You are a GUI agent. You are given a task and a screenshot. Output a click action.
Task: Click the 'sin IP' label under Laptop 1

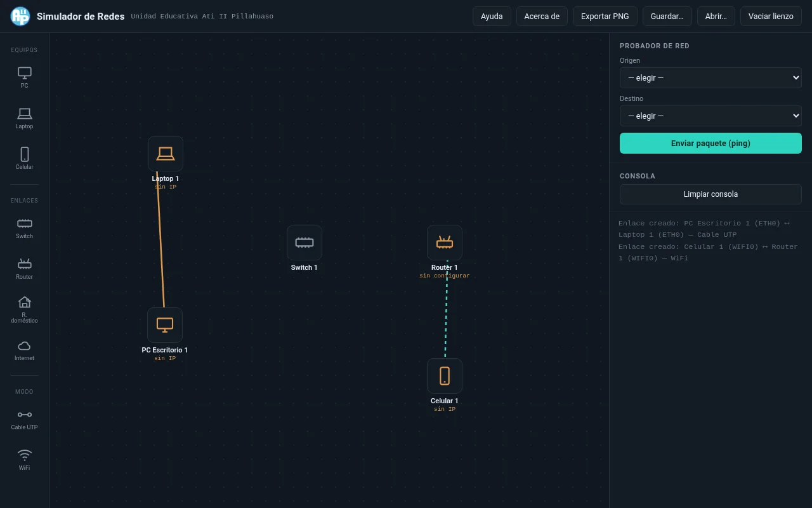[x=166, y=187]
